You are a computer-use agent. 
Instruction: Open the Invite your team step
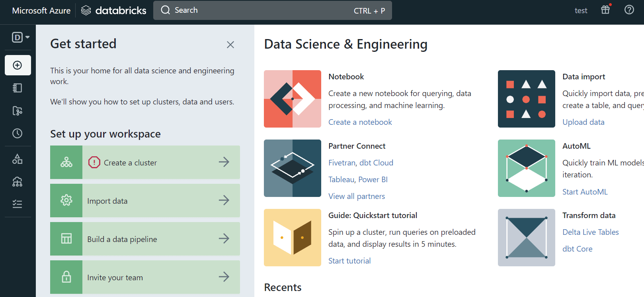[x=145, y=277]
